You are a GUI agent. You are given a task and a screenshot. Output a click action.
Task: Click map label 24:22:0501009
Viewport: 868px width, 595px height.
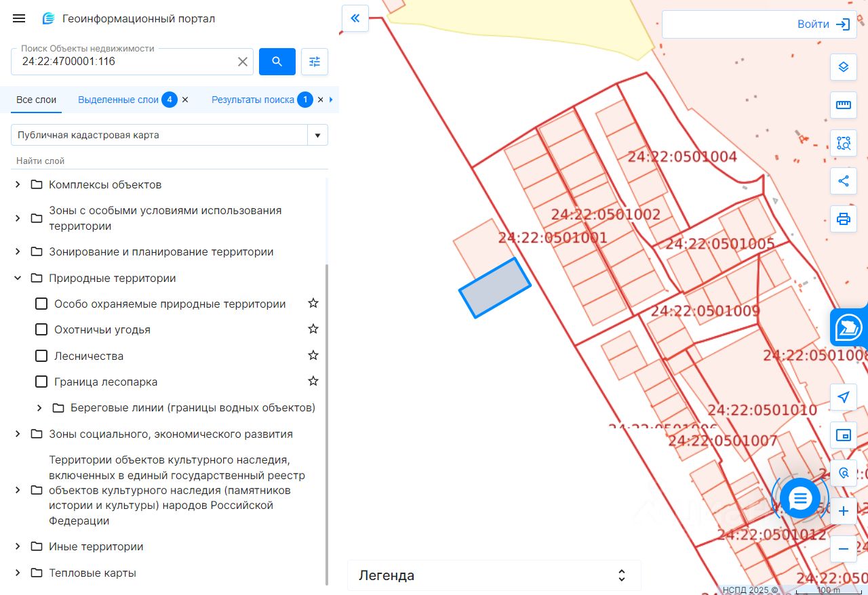705,311
